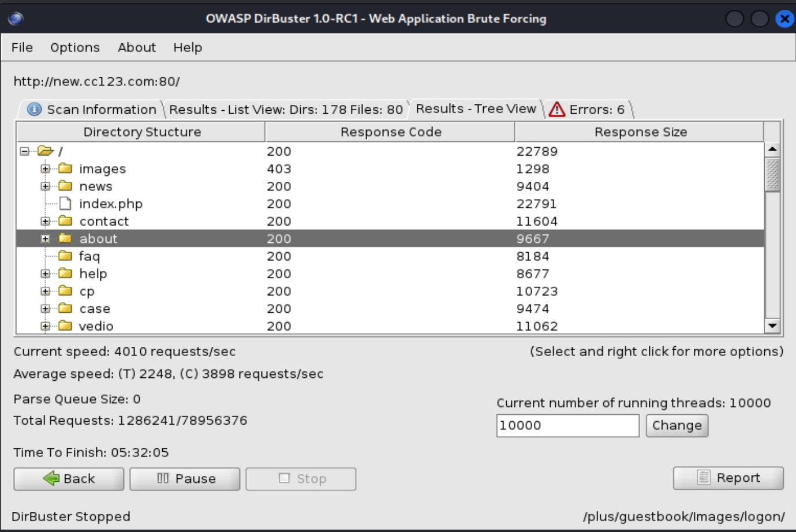
Task: Click the news folder icon
Action: point(65,186)
